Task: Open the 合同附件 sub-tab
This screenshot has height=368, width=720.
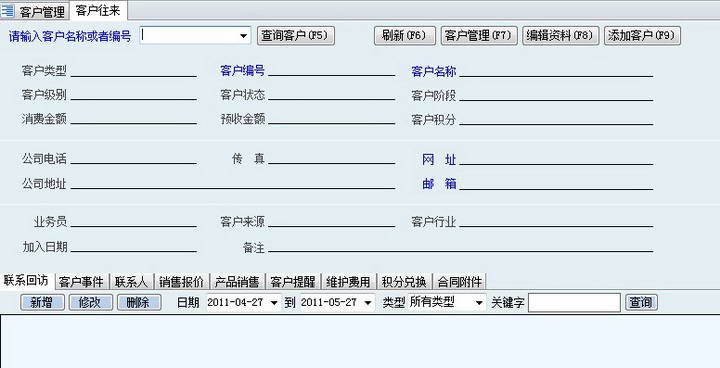Action: coord(459,281)
